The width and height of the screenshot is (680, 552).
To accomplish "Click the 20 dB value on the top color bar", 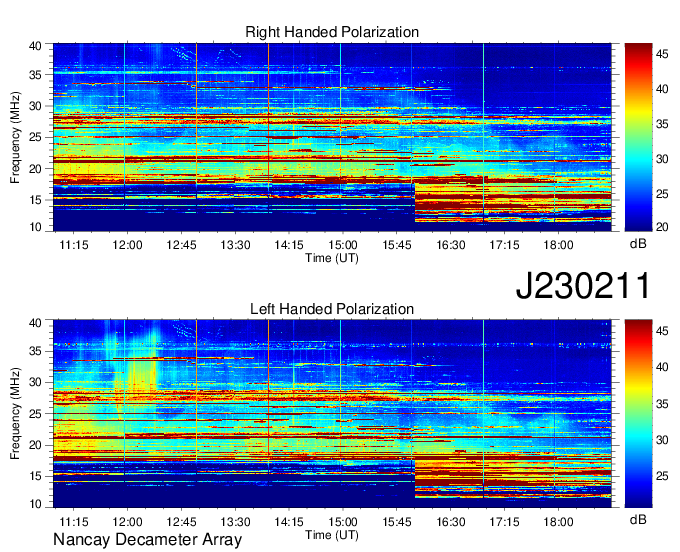I will pyautogui.click(x=662, y=227).
